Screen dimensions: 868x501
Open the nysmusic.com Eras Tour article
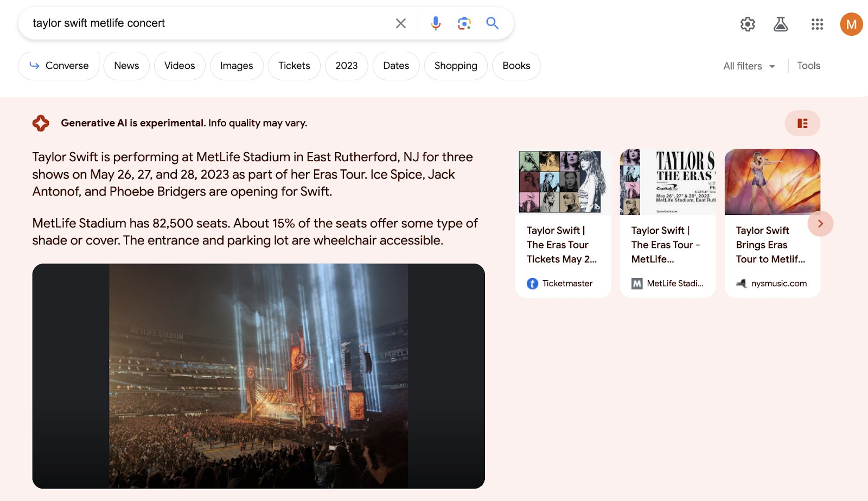pyautogui.click(x=771, y=223)
